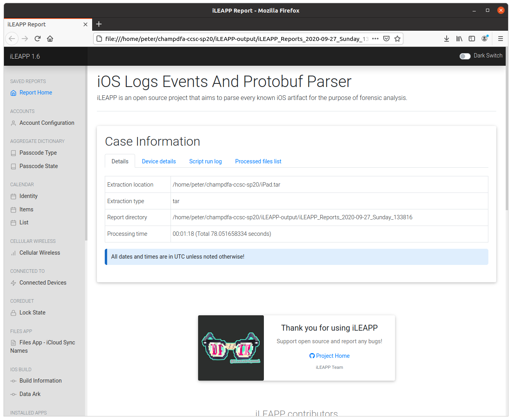Click the extraction path '/home/peter/champdfa-ccsc-sp20/iPad.tar'
Screen dimensions: 512x420
tap(226, 185)
